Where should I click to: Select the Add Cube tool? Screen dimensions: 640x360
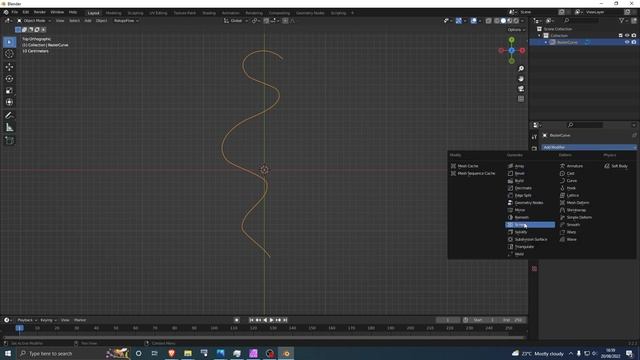point(9,141)
